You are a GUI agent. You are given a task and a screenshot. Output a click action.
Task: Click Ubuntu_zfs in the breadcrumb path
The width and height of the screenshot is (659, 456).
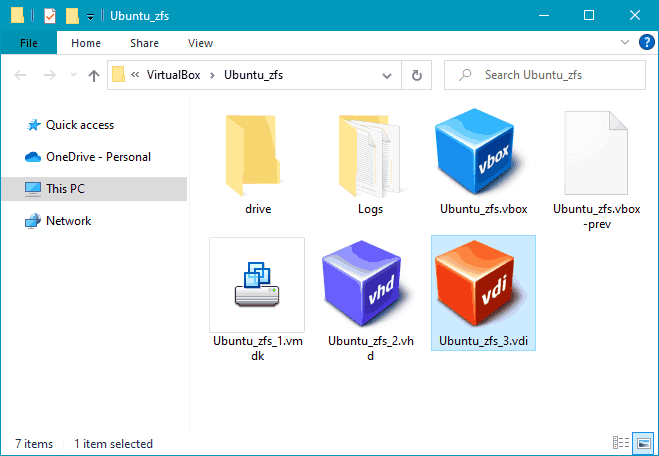click(x=253, y=75)
